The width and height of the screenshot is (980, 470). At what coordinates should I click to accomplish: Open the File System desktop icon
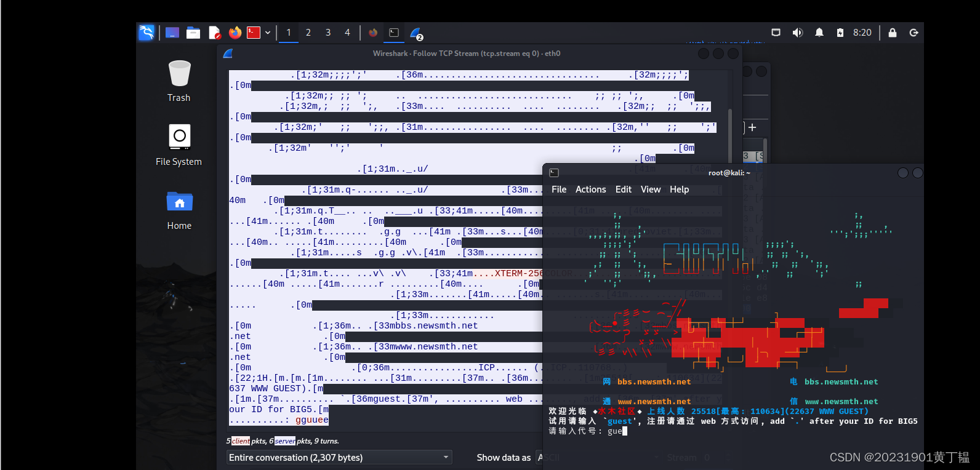[x=179, y=145]
